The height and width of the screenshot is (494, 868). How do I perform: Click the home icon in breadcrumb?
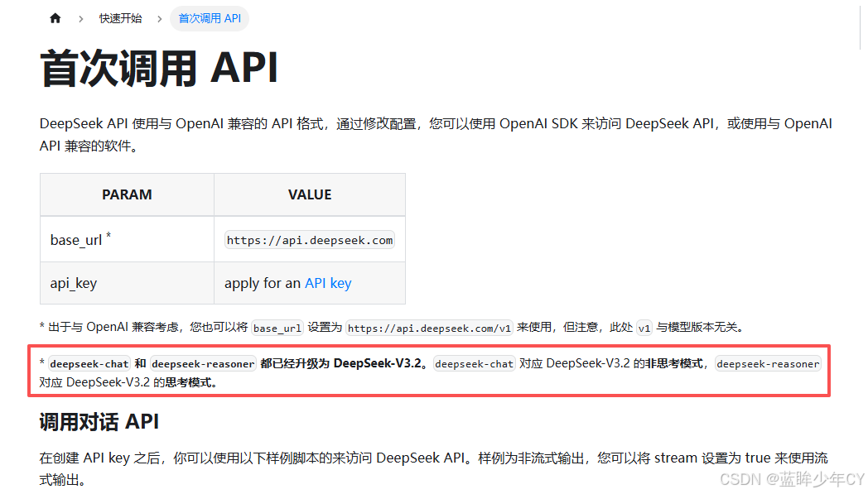click(55, 18)
